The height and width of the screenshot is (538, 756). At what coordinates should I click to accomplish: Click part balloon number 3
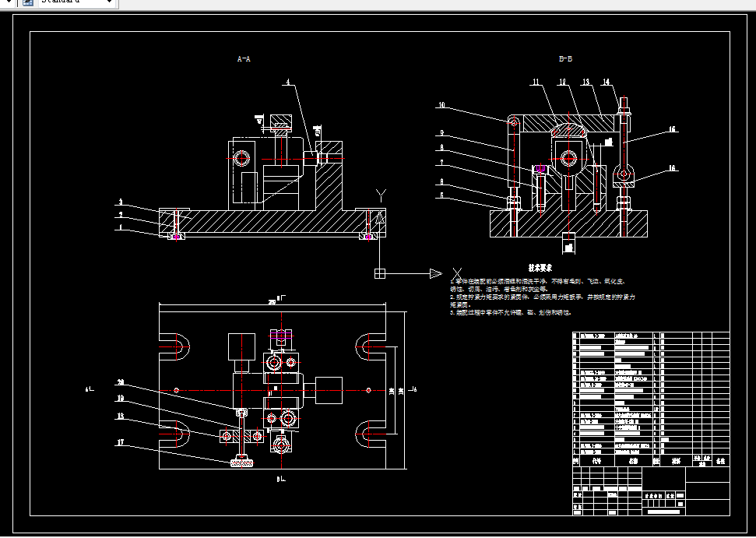pyautogui.click(x=121, y=202)
